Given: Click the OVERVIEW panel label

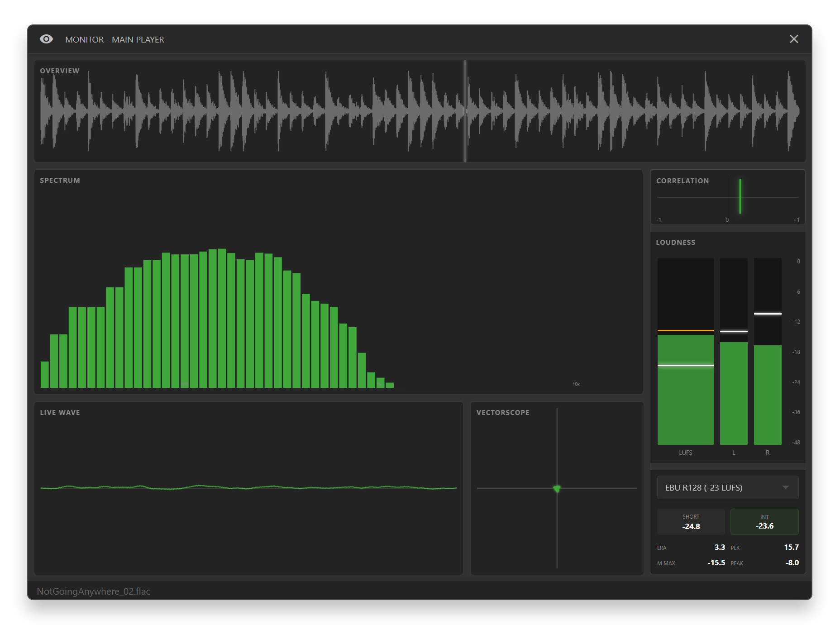Looking at the screenshot, I should 60,71.
